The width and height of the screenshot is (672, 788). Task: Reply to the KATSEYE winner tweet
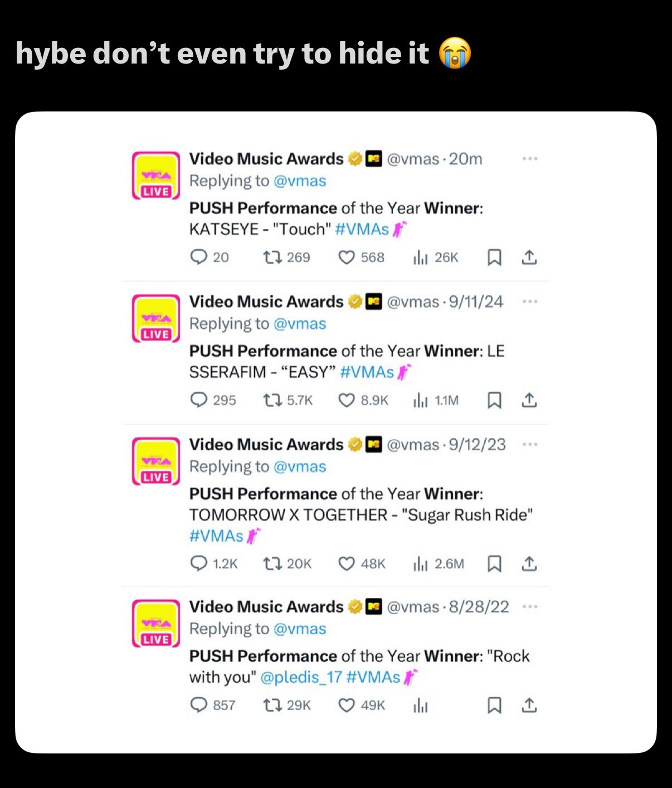pos(199,257)
